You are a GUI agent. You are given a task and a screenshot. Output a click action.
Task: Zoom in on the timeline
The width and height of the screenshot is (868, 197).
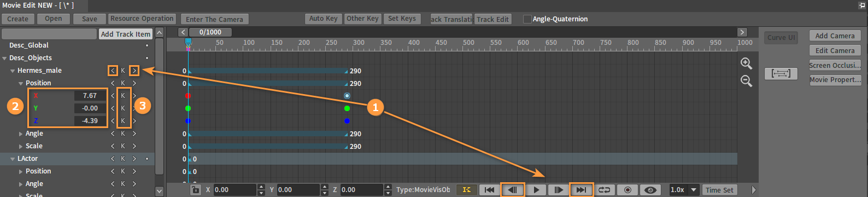tap(746, 63)
